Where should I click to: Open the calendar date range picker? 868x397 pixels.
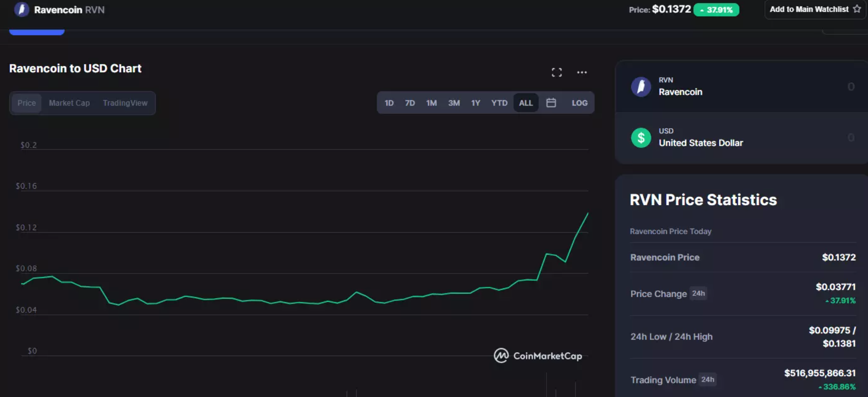click(551, 103)
